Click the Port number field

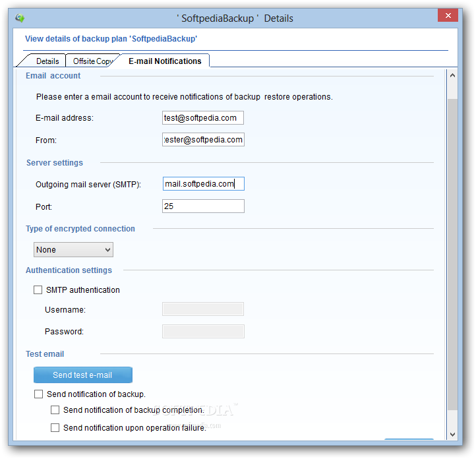click(203, 206)
